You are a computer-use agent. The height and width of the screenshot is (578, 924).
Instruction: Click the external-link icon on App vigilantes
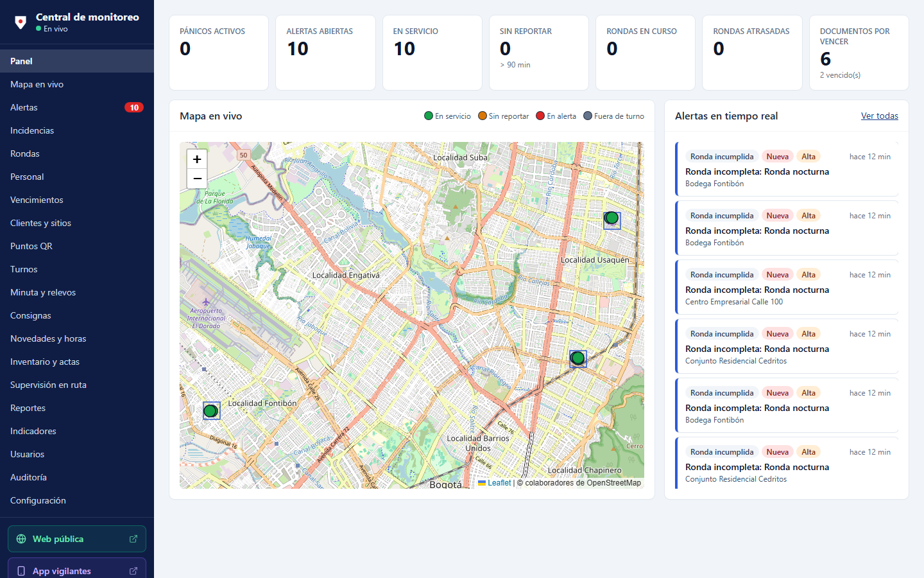point(133,571)
